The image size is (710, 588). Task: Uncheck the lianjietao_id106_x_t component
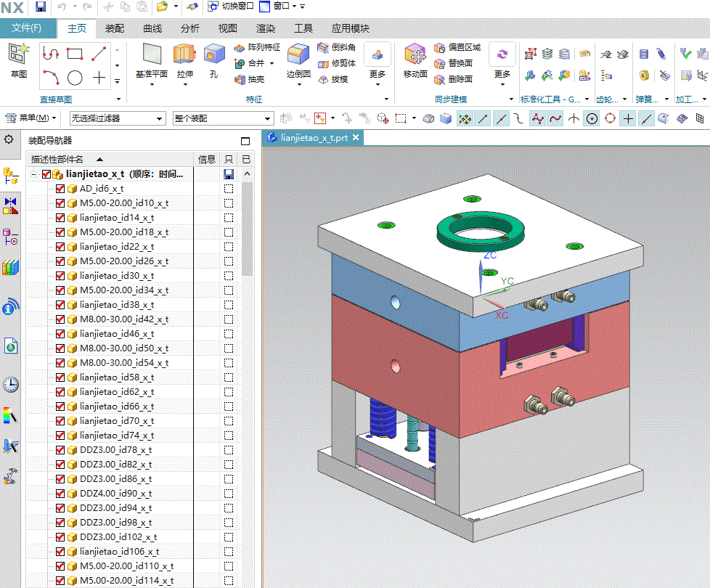click(60, 552)
